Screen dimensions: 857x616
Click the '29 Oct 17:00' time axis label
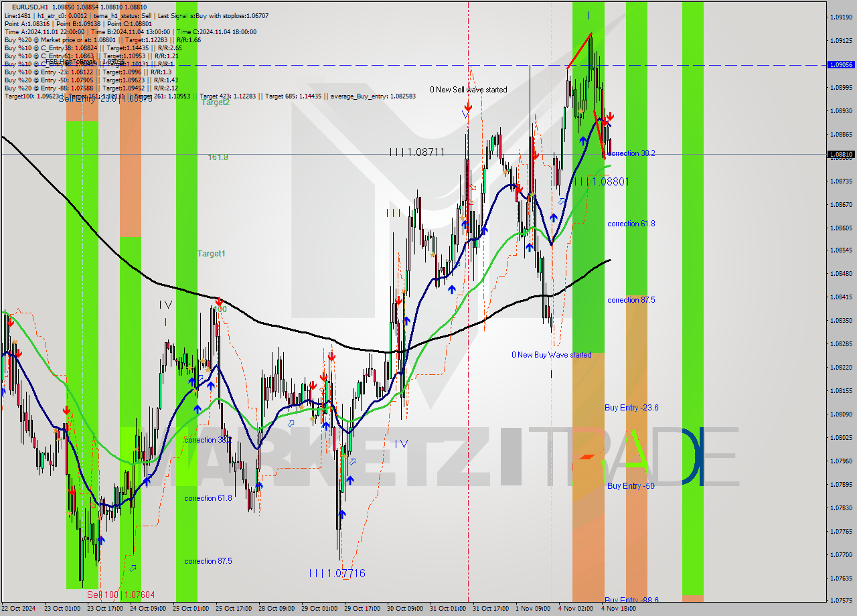[x=362, y=609]
